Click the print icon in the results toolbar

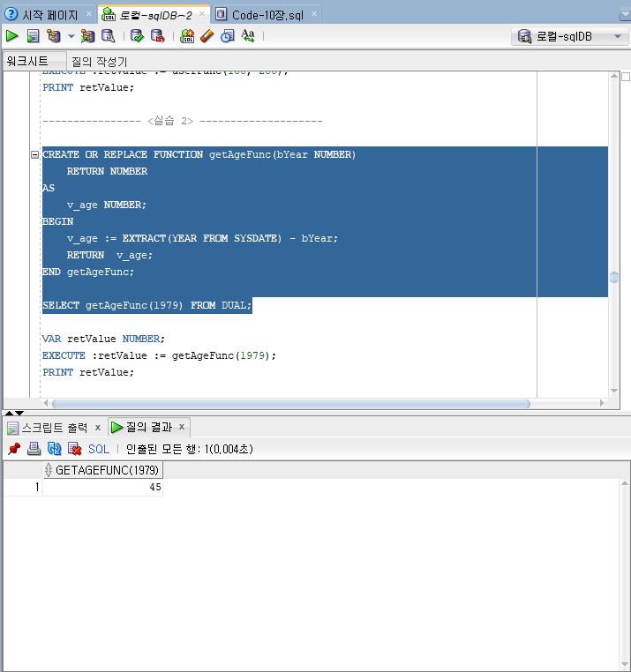[x=34, y=449]
